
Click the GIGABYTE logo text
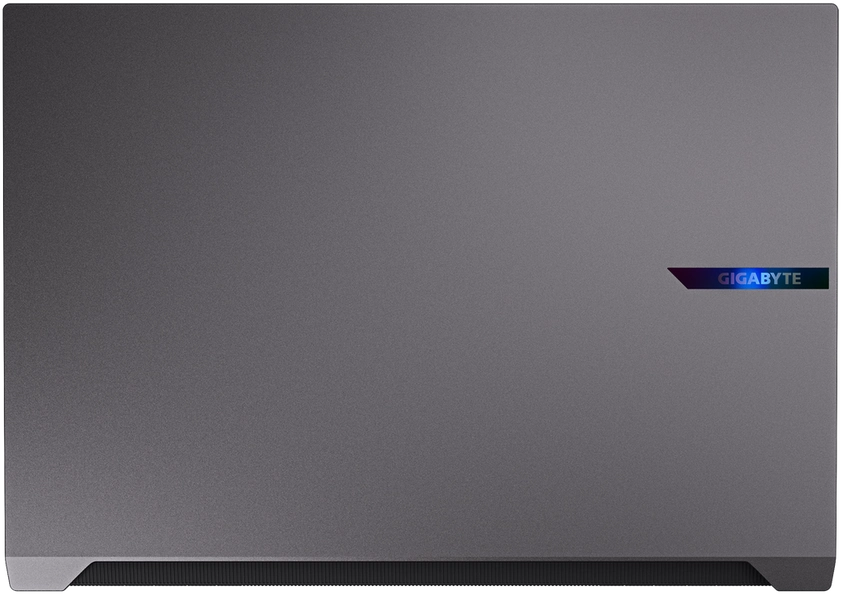point(760,279)
